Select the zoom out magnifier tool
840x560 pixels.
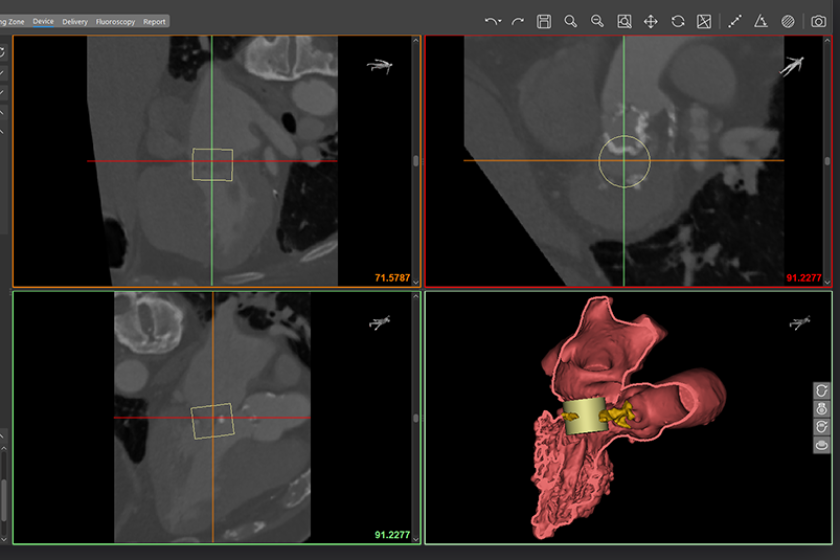597,21
